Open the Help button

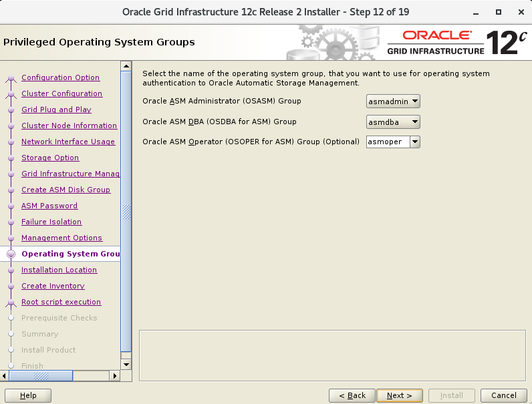click(x=28, y=395)
